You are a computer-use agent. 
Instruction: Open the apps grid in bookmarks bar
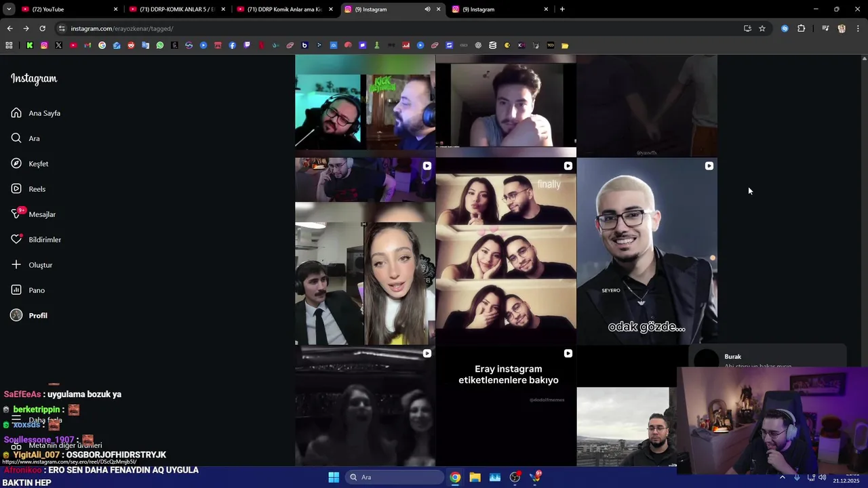point(9,45)
